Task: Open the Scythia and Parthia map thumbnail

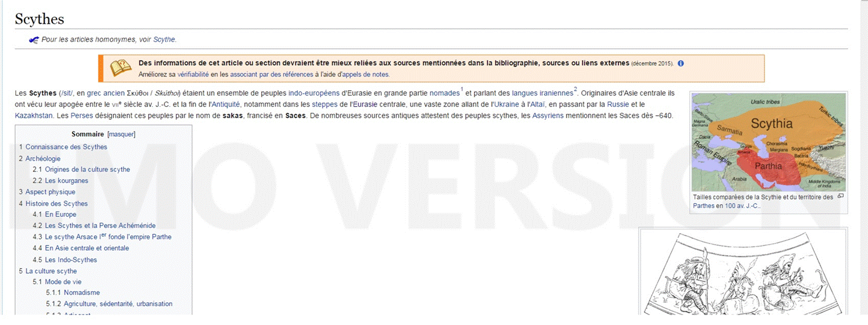Action: click(x=769, y=142)
